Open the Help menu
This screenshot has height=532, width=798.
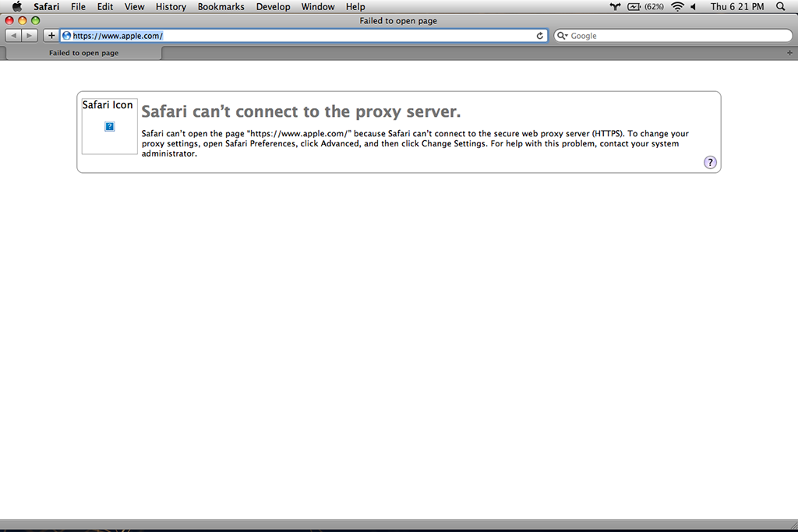355,6
